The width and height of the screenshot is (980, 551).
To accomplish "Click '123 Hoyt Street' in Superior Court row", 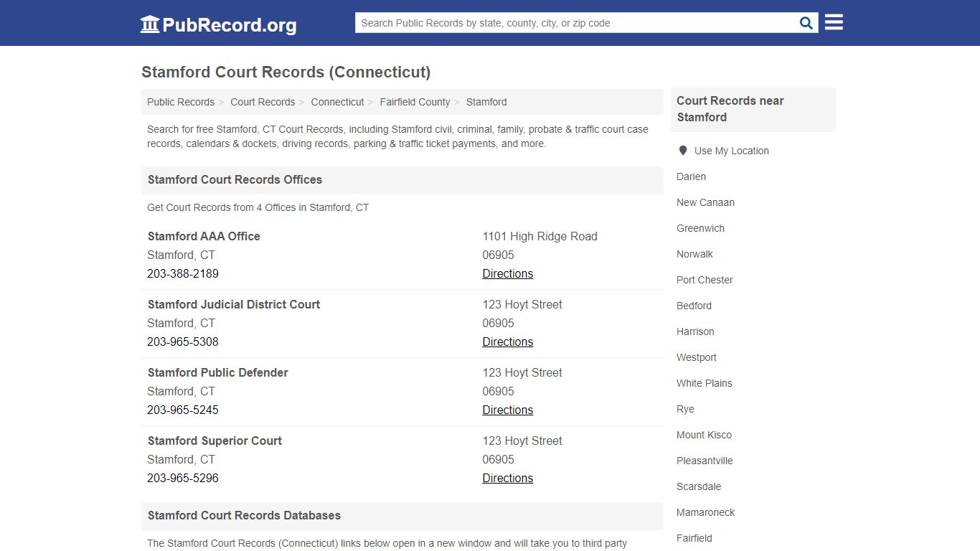I will tap(522, 441).
